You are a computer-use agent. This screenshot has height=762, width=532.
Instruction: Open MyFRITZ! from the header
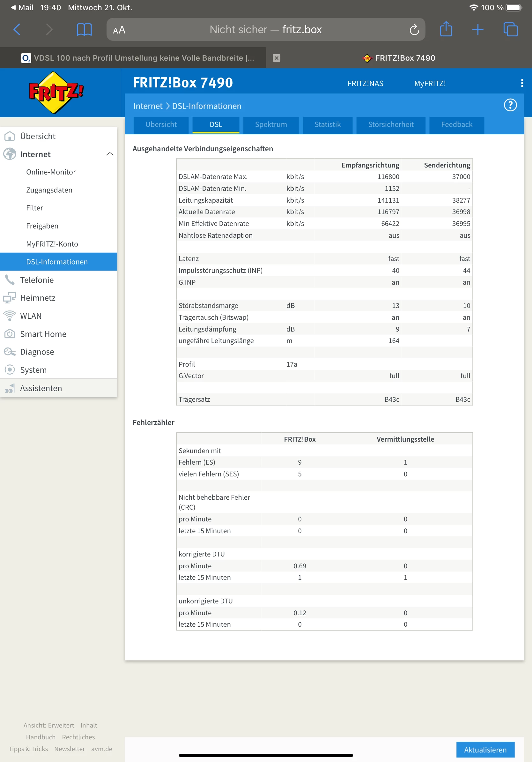tap(430, 84)
